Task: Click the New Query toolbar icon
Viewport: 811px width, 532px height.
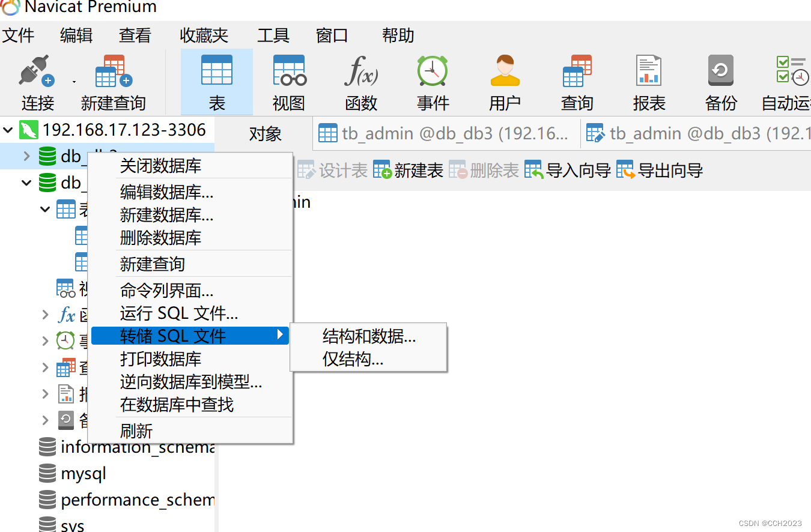Action: (114, 71)
